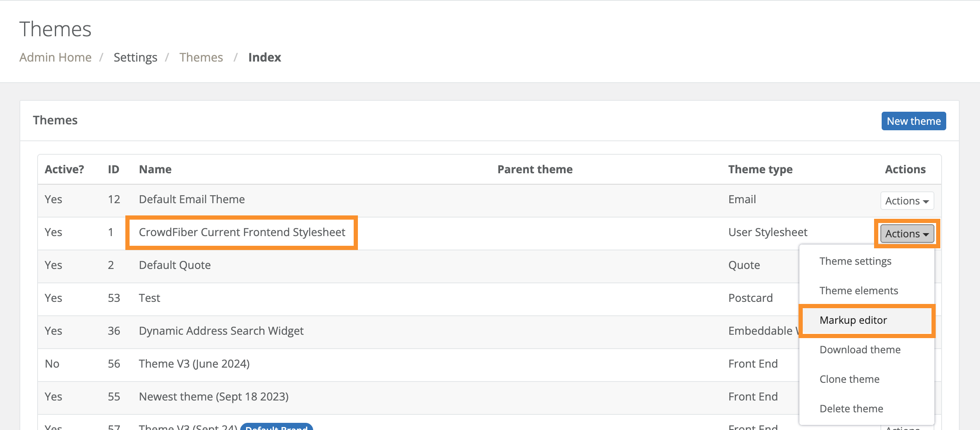
Task: Open Actions dropdown for Default Email Theme
Action: pos(907,201)
